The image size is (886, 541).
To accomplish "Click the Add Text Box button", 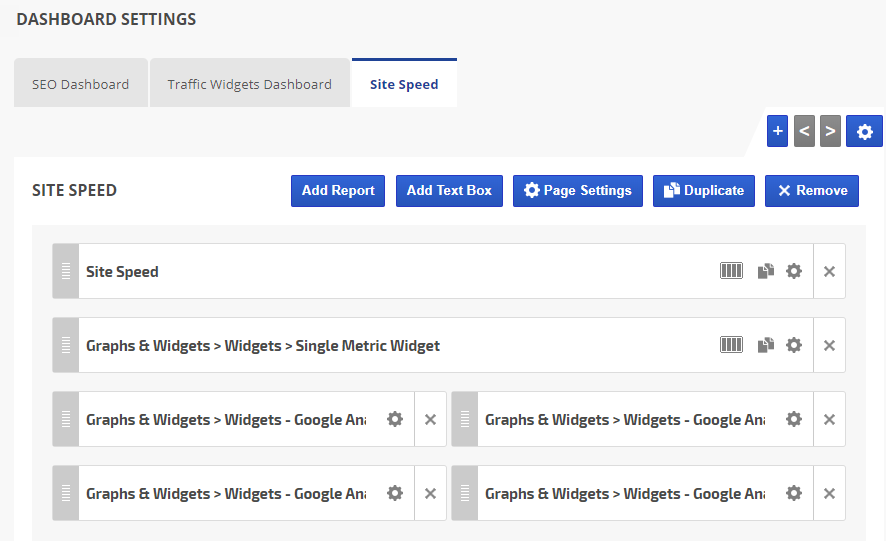I will click(449, 190).
